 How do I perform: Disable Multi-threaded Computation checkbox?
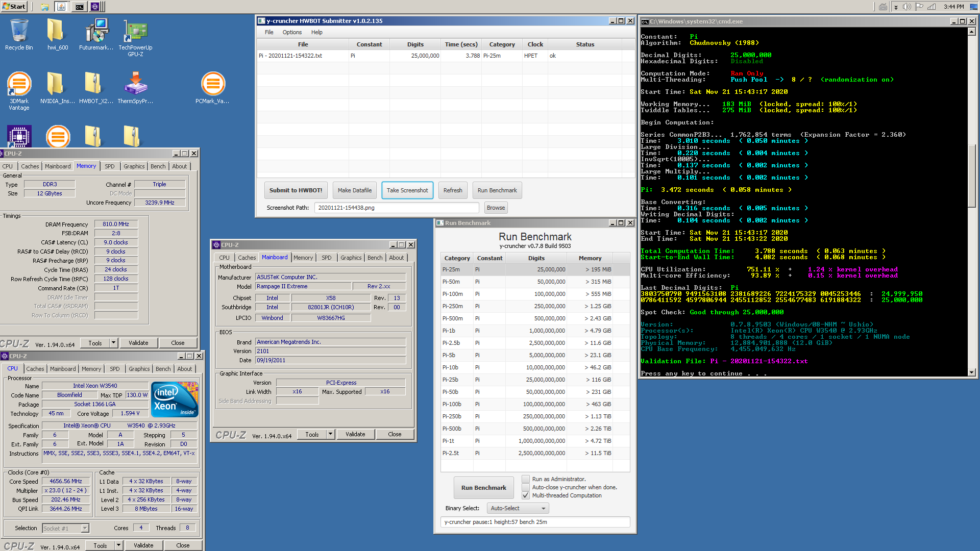tap(525, 495)
